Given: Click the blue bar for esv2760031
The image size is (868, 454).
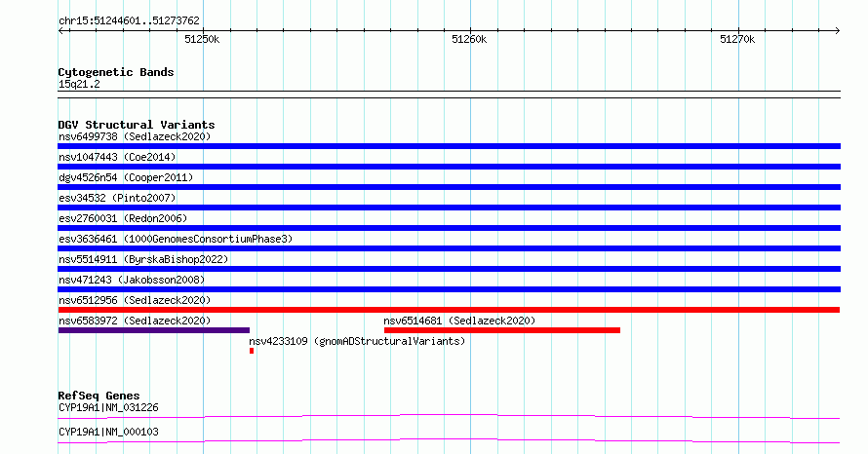Looking at the screenshot, I should [449, 228].
